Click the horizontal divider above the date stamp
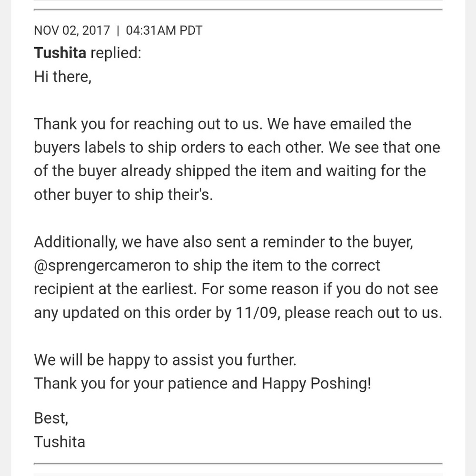476x476 pixels. pos(238,10)
